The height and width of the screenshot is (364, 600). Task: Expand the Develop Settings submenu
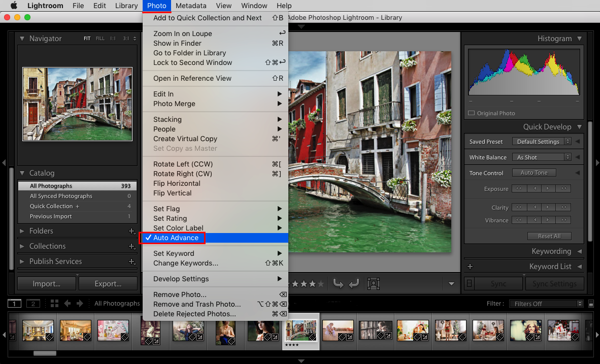pos(215,279)
